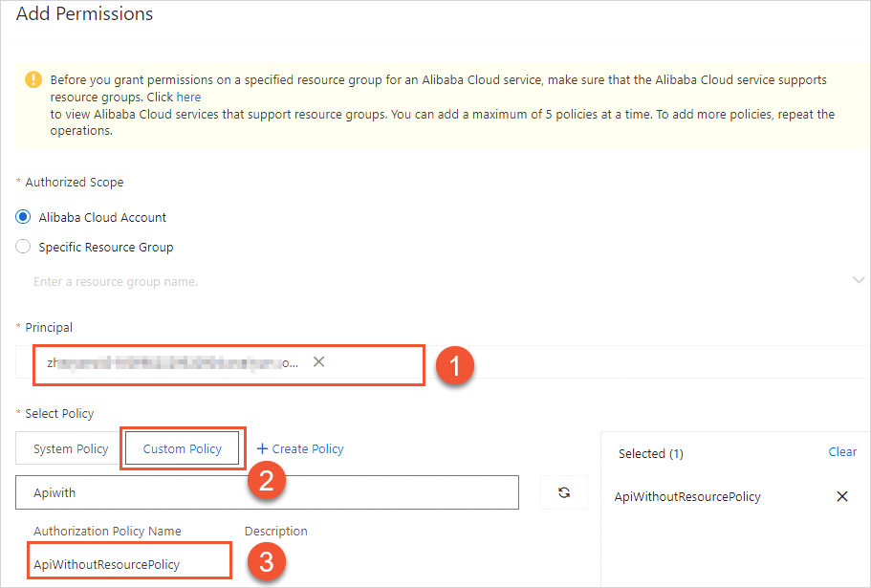Image resolution: width=871 pixels, height=588 pixels.
Task: Click the red step 1 marker
Action: (x=455, y=366)
